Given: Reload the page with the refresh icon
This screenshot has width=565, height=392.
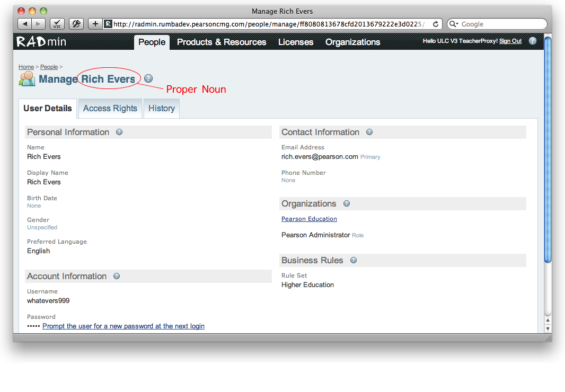Looking at the screenshot, I should point(436,24).
